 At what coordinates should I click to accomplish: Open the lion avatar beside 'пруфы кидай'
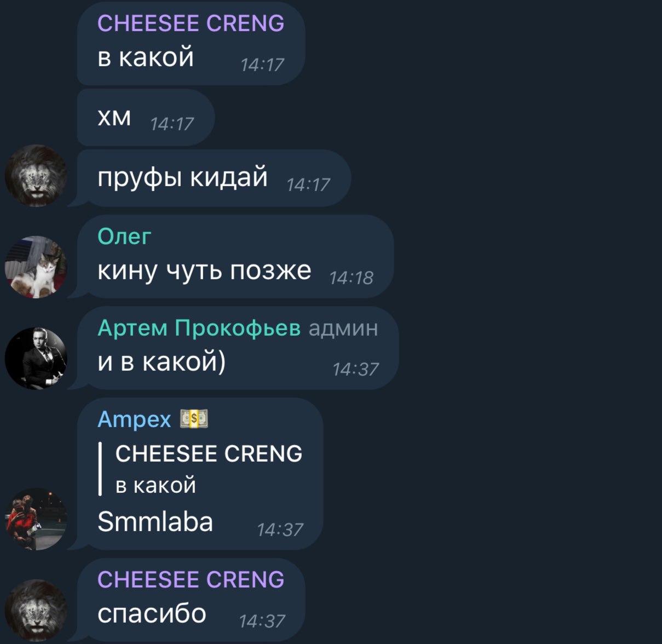pos(36,176)
